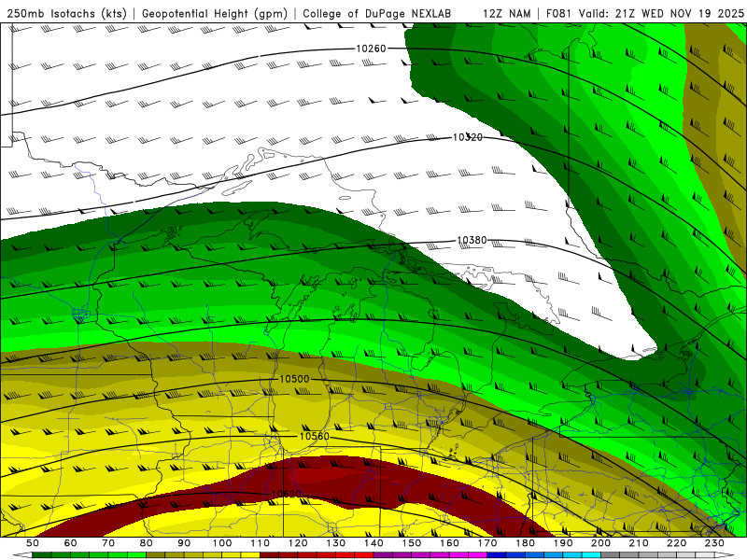Click the "College of DuPage NEXLAB" label

(377, 13)
